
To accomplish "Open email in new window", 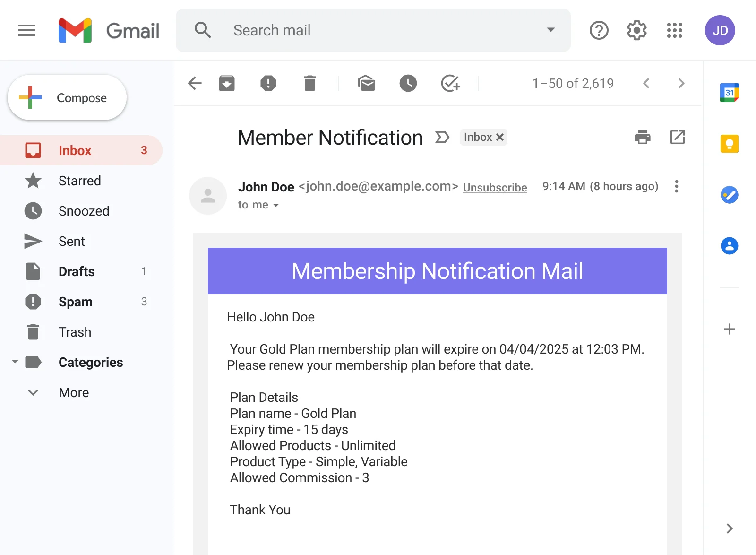I will [678, 138].
